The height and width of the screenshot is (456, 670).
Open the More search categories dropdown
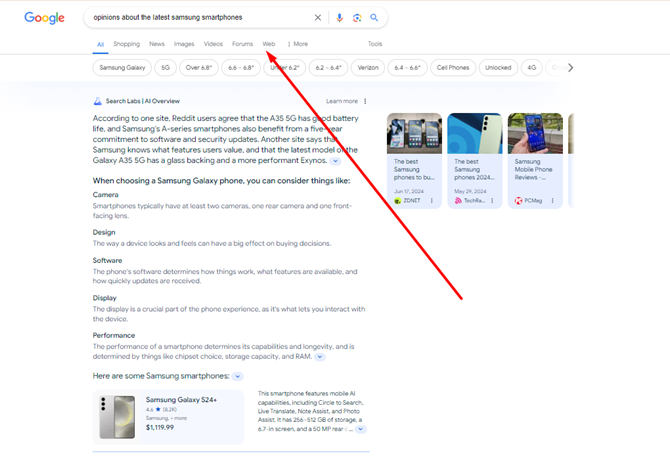[297, 44]
